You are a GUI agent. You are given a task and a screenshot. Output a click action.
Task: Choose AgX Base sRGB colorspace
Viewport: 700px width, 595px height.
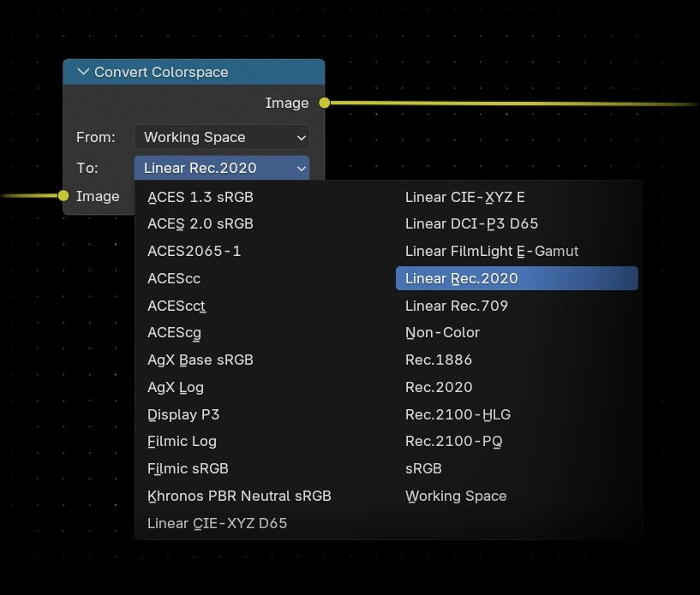coord(200,360)
